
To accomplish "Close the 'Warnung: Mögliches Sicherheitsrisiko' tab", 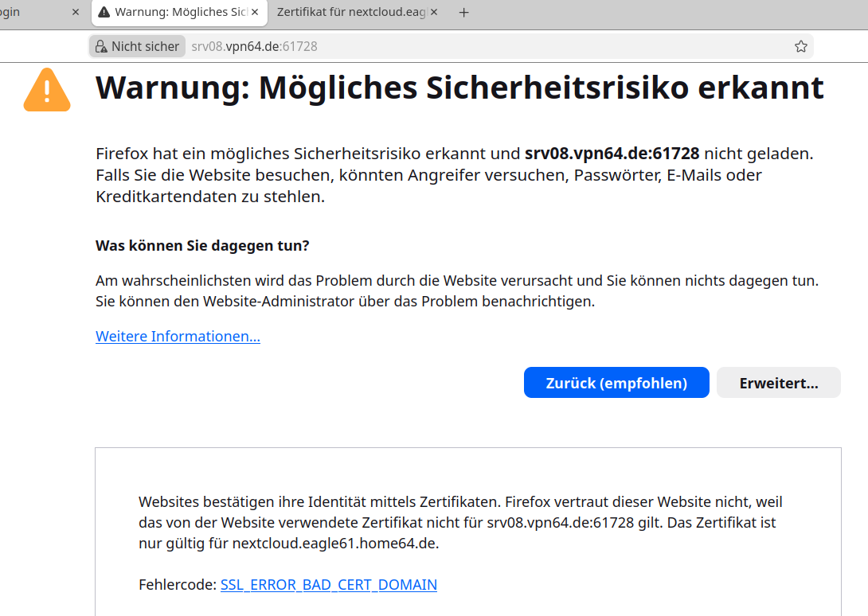I will tap(255, 13).
